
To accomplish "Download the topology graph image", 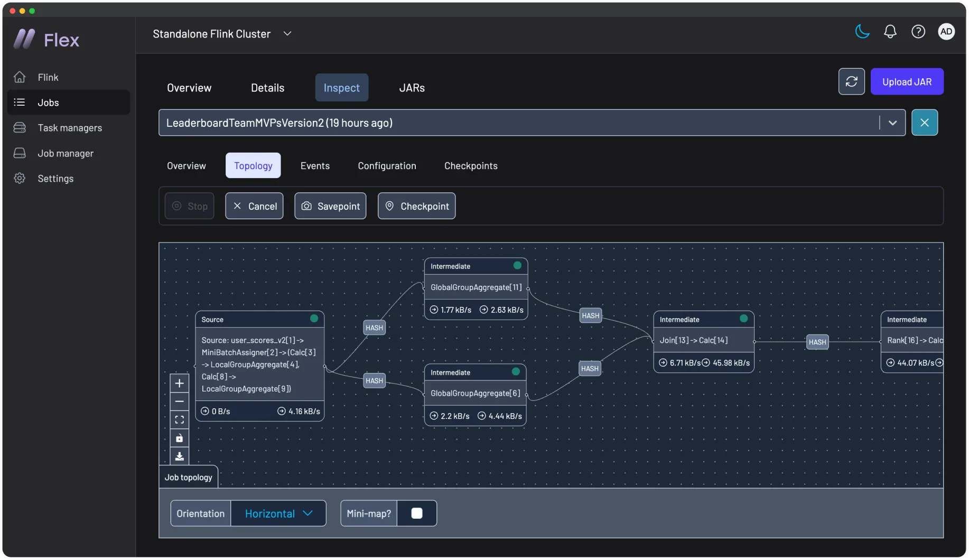I will 180,456.
